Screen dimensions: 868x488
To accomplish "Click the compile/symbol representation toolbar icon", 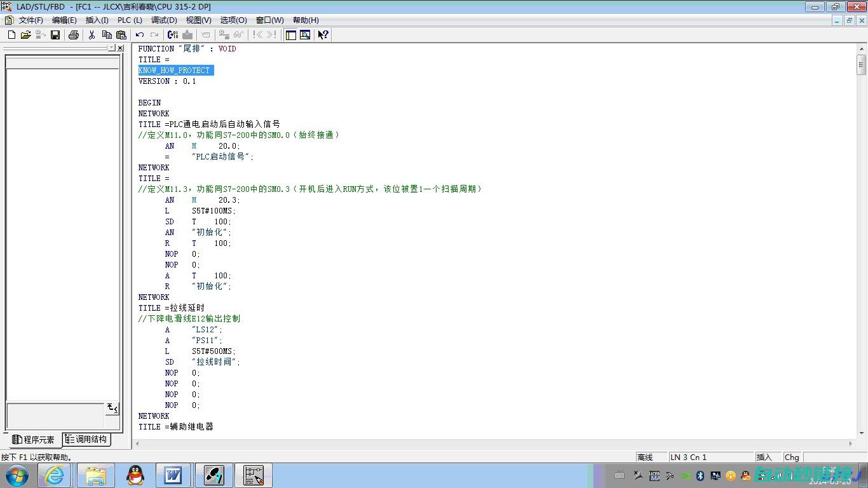I will point(172,35).
